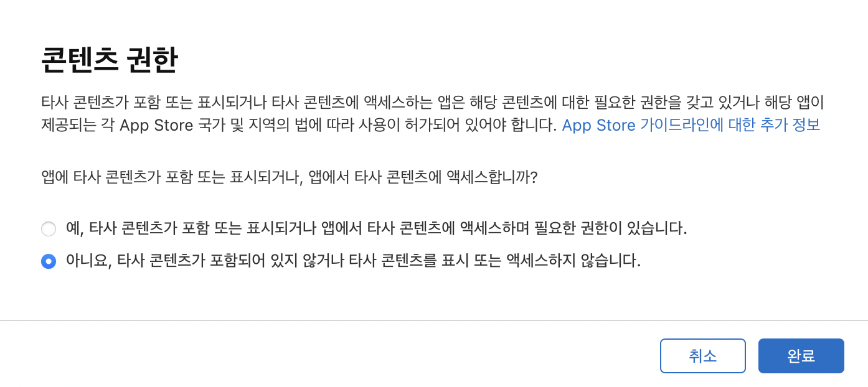Click 'App Store' at the start of the blue link

point(598,125)
